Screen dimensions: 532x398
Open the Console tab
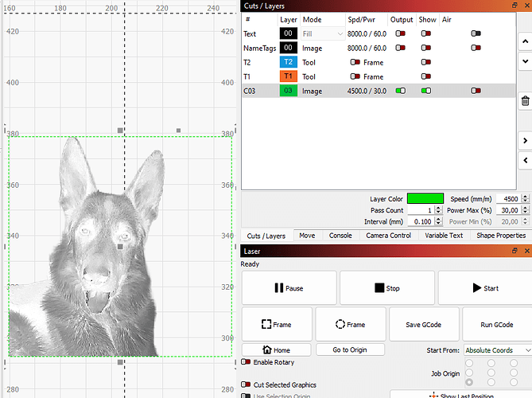pos(340,236)
